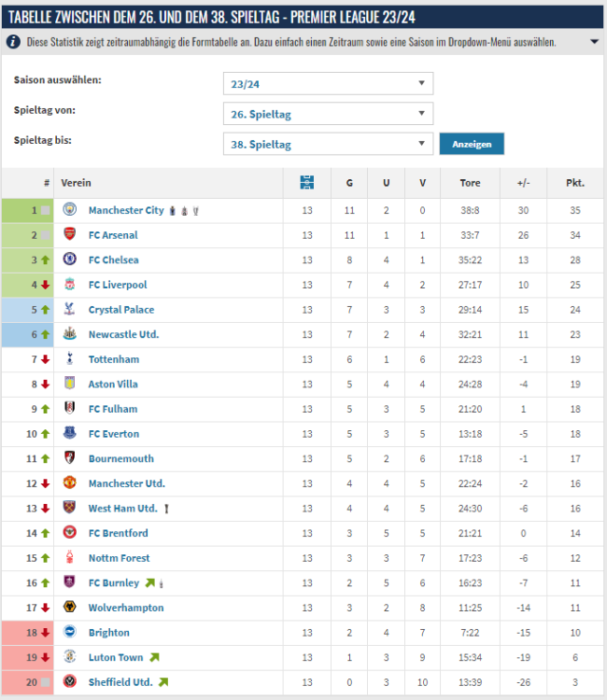Click the Crystal Palace club crest
The height and width of the screenshot is (700, 607).
tap(70, 309)
